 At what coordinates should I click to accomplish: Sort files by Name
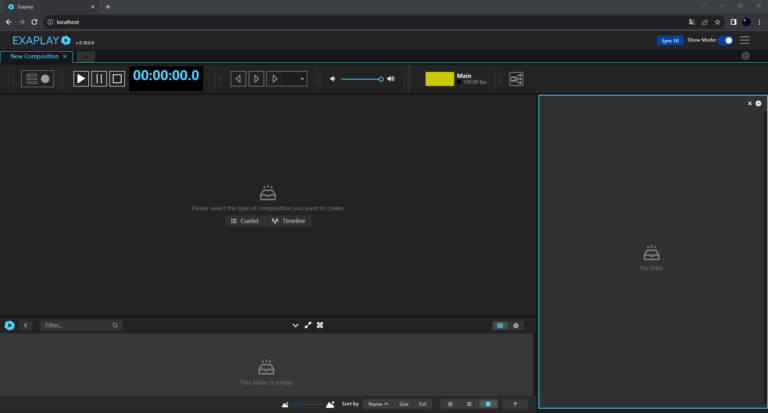[x=377, y=403]
